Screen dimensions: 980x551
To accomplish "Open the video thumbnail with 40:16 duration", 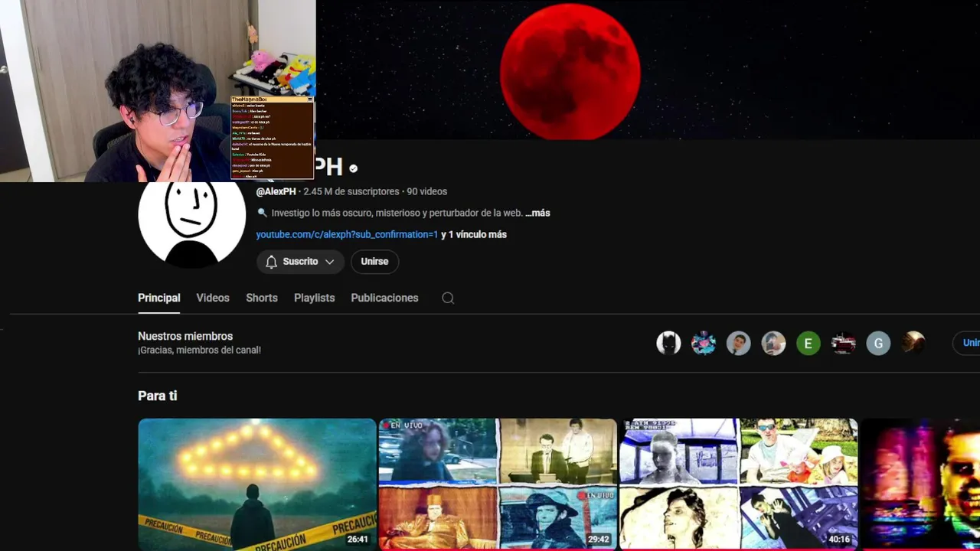I will point(739,484).
